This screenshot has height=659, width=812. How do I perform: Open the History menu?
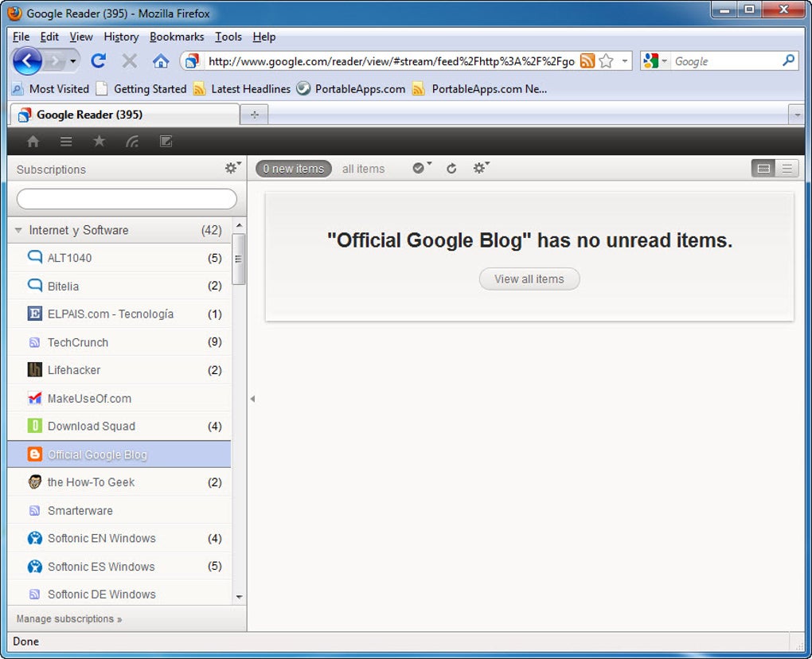point(121,37)
